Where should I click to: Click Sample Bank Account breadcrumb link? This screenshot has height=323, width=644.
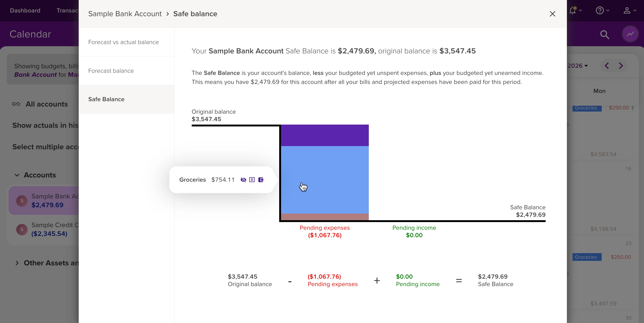coord(125,14)
